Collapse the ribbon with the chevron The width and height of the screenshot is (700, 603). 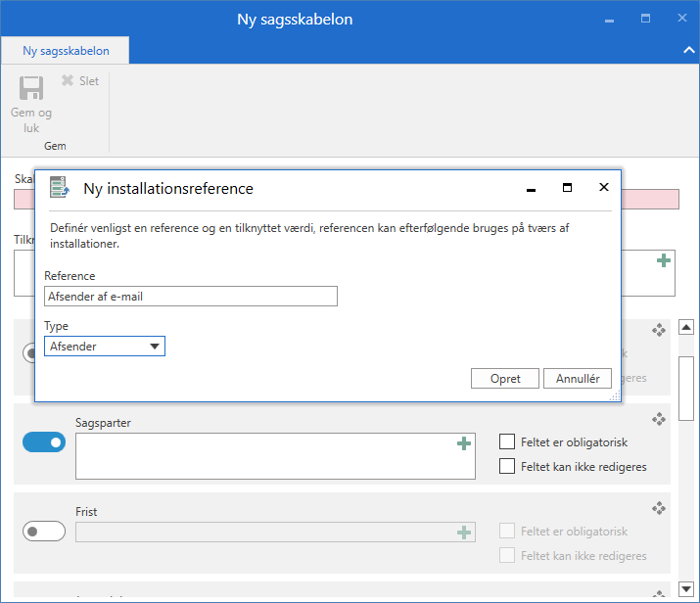(x=686, y=50)
